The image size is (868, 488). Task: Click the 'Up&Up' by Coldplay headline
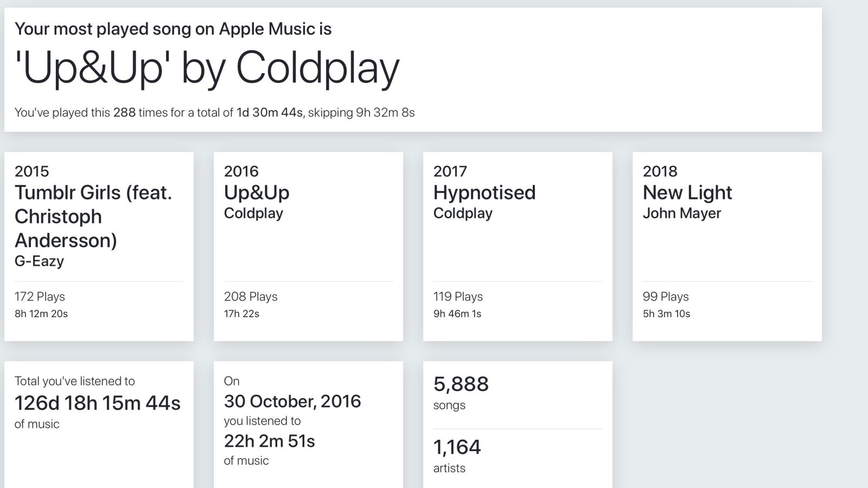tap(207, 68)
